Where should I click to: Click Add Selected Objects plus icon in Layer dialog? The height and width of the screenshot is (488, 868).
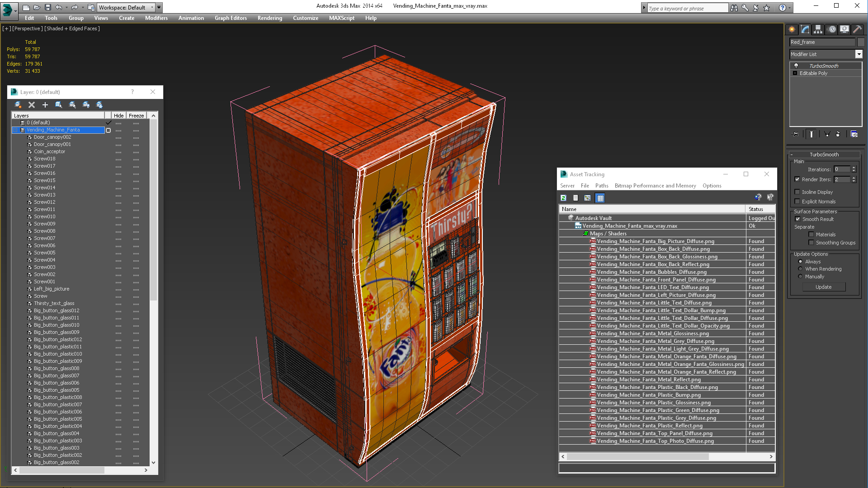[45, 105]
